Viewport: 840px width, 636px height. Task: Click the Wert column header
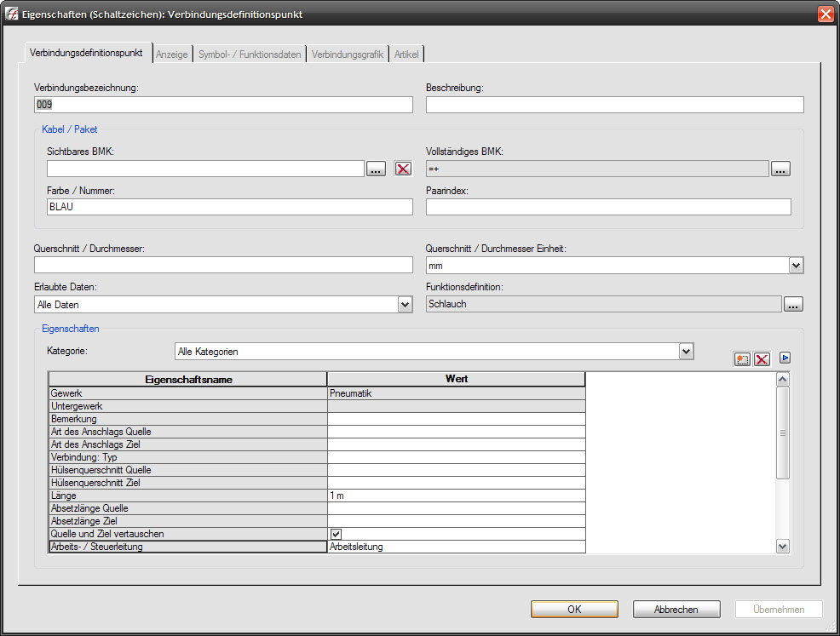click(457, 379)
